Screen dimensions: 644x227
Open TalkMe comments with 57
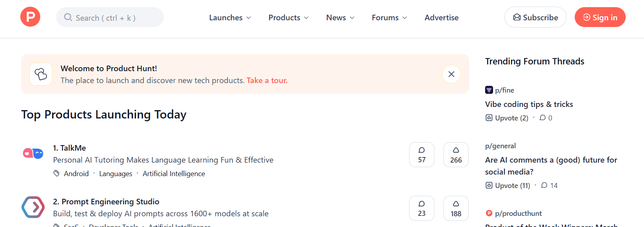tap(422, 155)
